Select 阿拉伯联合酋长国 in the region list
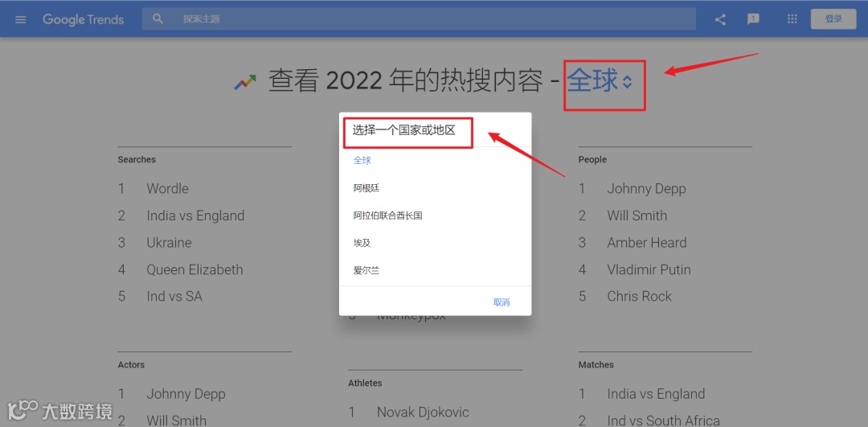 [x=435, y=216]
